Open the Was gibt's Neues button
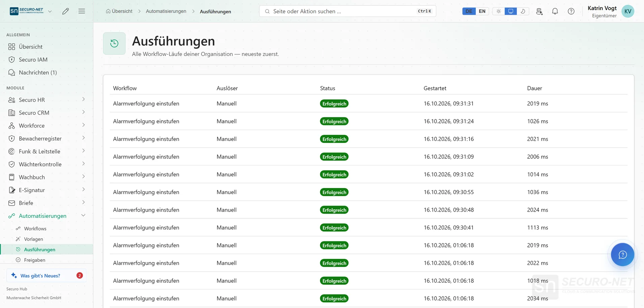 (46, 276)
